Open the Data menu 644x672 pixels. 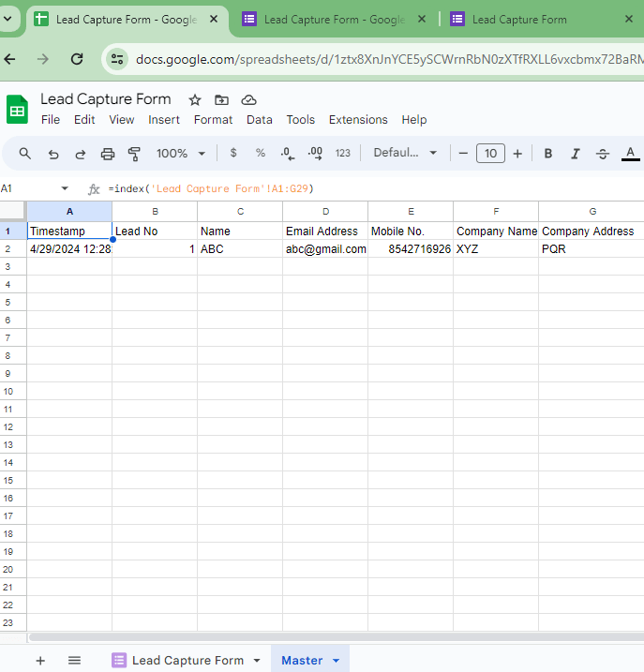click(x=260, y=120)
